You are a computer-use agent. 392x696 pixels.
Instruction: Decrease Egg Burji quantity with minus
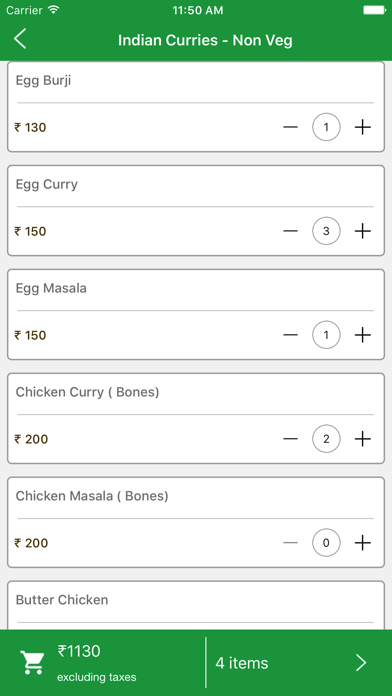click(290, 127)
